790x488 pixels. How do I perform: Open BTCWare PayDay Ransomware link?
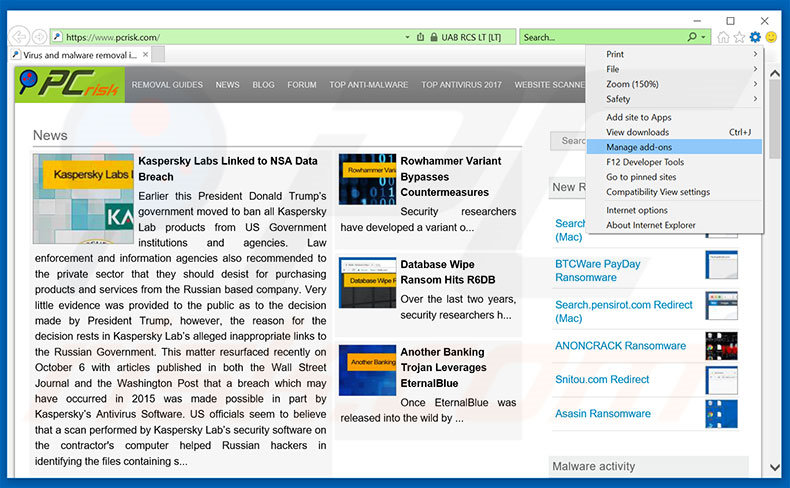pyautogui.click(x=598, y=270)
